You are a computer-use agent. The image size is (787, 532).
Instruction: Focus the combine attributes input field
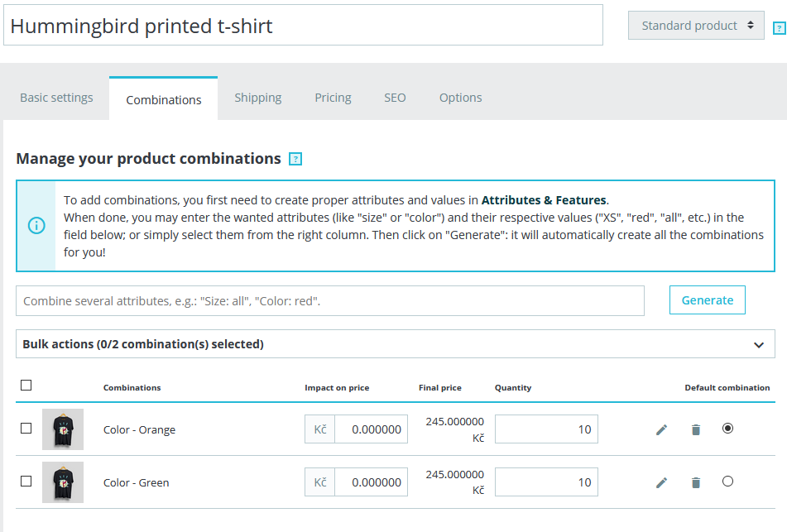pyautogui.click(x=329, y=301)
